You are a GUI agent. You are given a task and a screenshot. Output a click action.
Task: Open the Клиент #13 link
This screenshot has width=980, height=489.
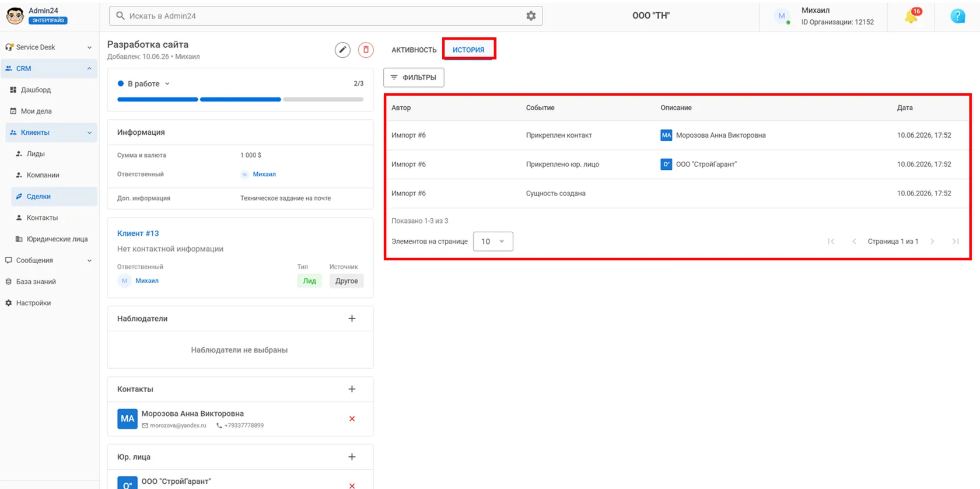pos(138,233)
